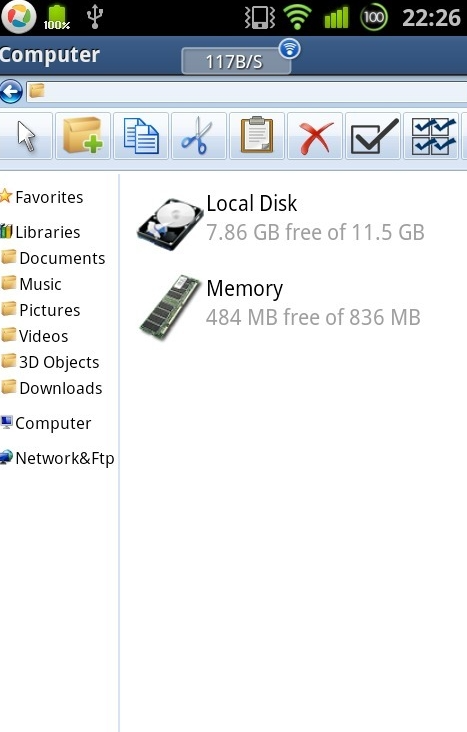Open the Downloads folder
Screen dimensions: 467x732
point(52,388)
